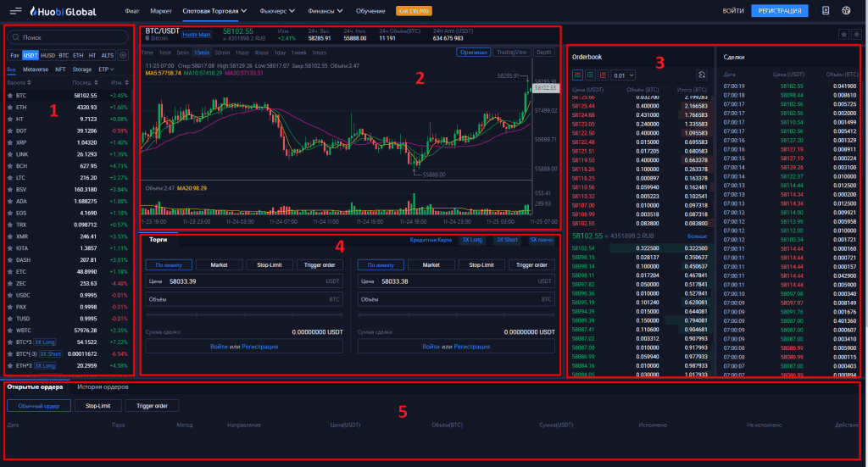This screenshot has width=868, height=467.
Task: Click the РЕГИСТРАЦИЯ button
Action: (x=780, y=10)
